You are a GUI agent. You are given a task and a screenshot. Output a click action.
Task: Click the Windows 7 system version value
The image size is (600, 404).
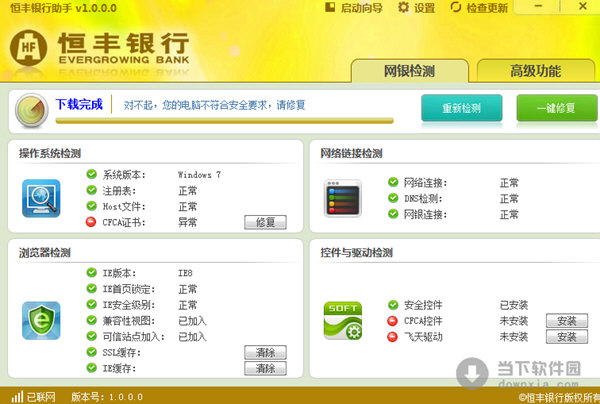pyautogui.click(x=199, y=175)
